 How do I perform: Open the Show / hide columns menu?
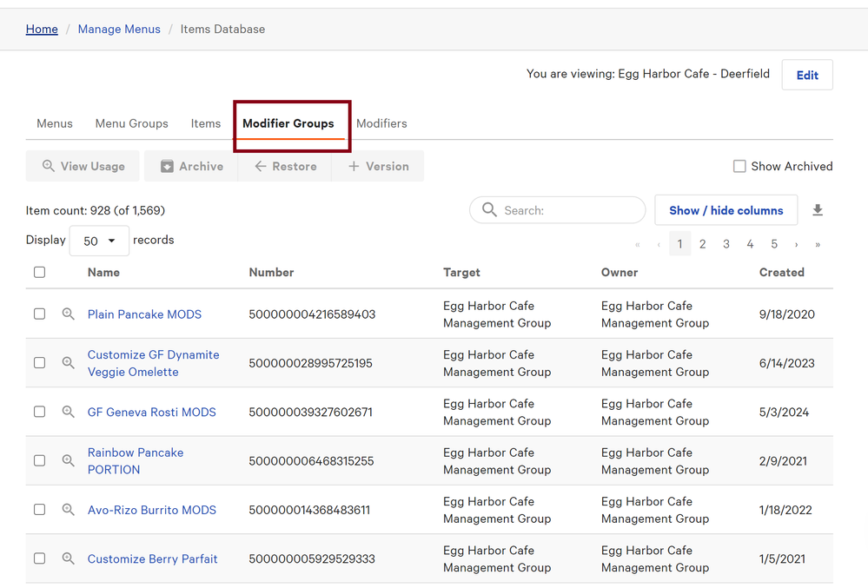[726, 210]
